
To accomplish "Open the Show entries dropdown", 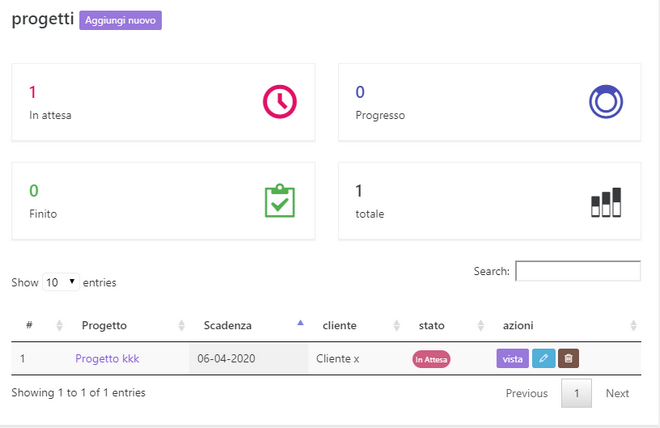I will click(x=61, y=283).
